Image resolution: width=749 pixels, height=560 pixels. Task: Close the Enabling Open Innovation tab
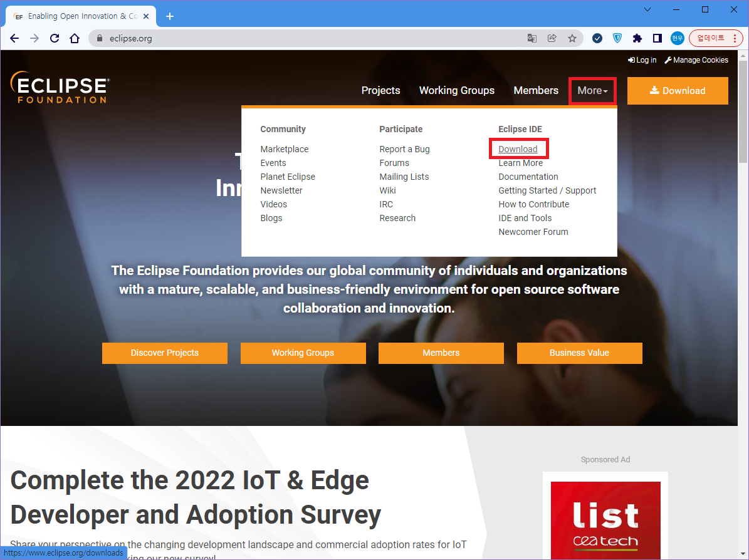(146, 16)
